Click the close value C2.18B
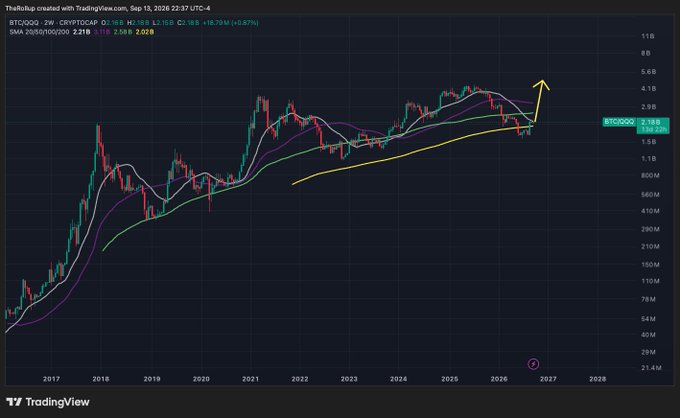Viewport: 680px width, 418px height. tap(188, 23)
